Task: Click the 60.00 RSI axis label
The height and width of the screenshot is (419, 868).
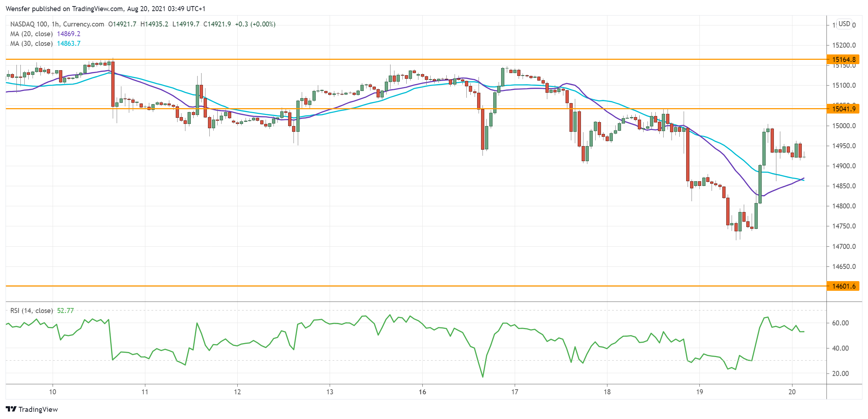Action: 840,323
